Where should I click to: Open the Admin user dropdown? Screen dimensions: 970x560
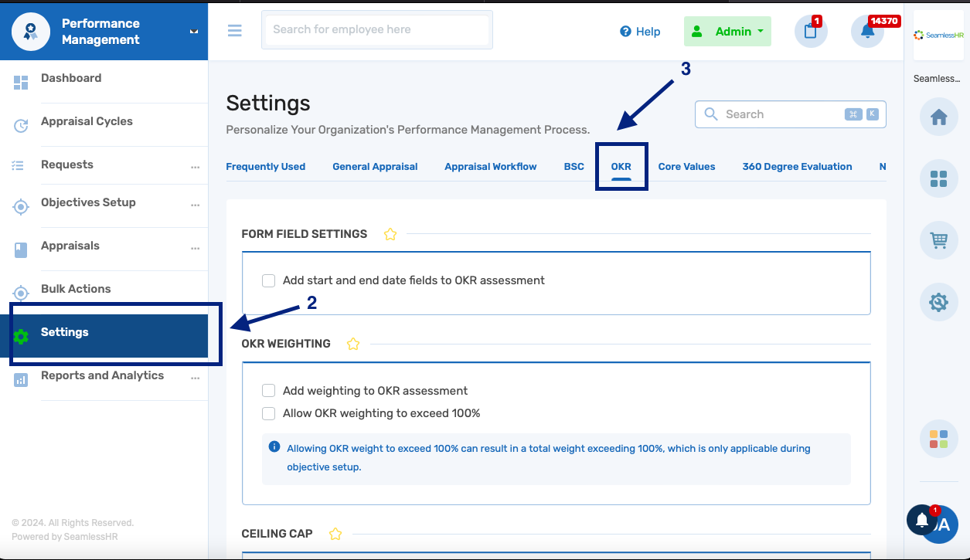[x=727, y=32]
